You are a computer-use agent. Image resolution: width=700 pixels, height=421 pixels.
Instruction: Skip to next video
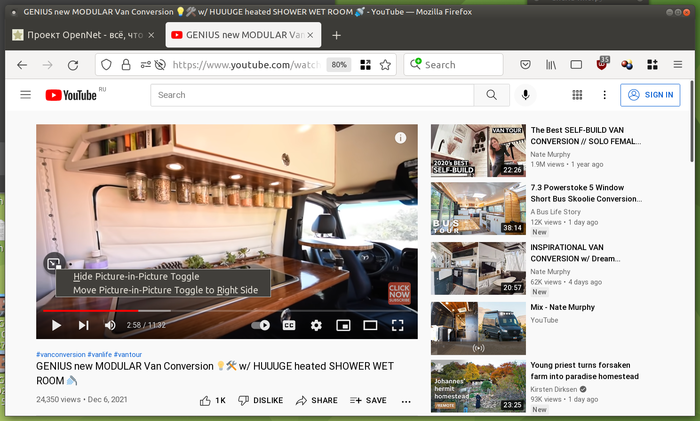click(x=83, y=325)
